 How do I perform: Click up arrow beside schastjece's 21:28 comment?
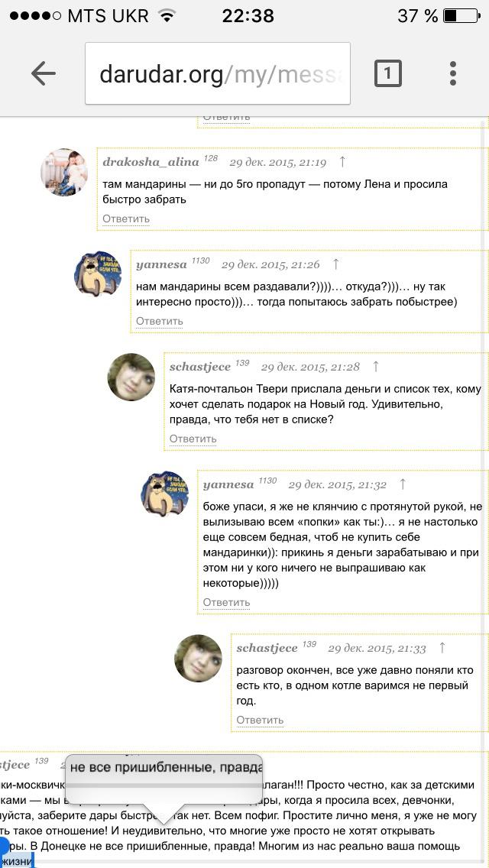coord(375,367)
